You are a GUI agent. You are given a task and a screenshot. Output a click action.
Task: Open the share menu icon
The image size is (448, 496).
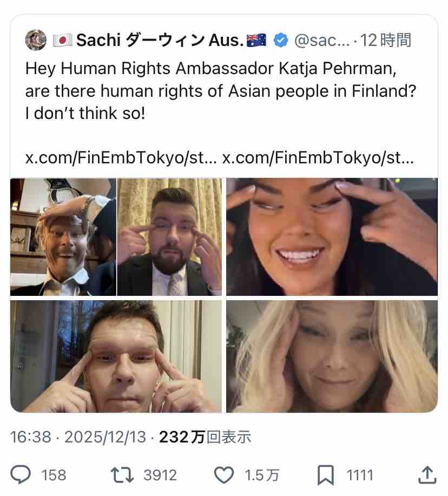tap(427, 475)
